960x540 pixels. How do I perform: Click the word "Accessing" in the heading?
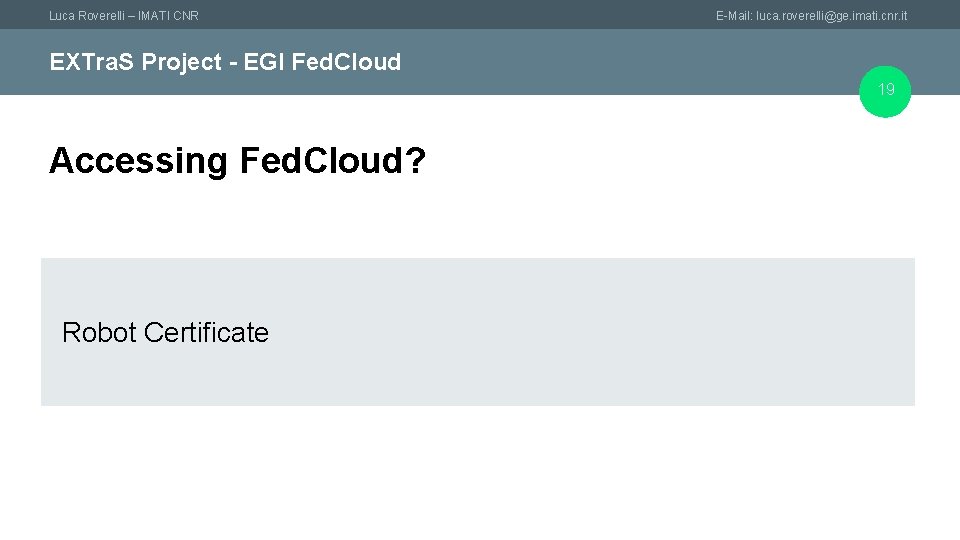[139, 161]
